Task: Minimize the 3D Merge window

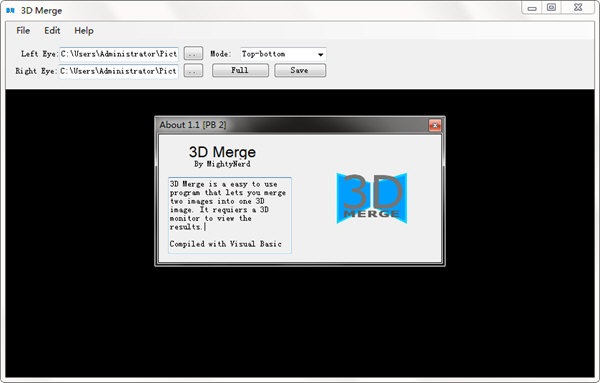Action: (532, 8)
